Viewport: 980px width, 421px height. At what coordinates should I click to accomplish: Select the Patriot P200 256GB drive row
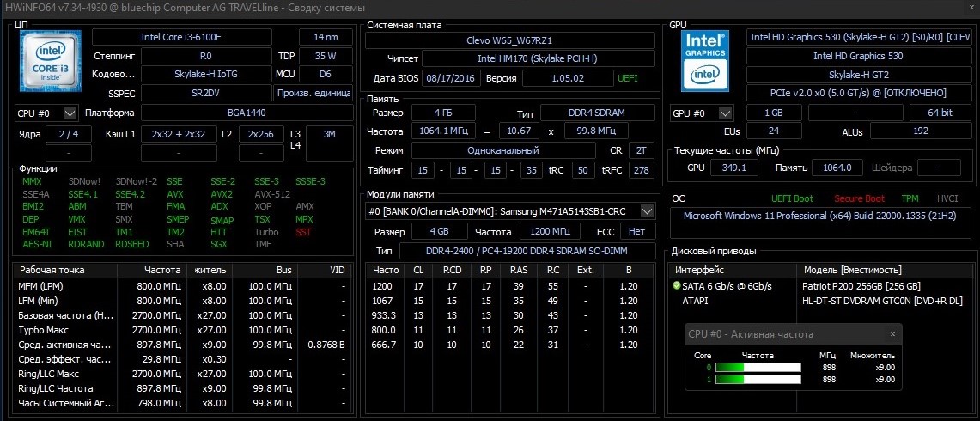[x=821, y=286]
